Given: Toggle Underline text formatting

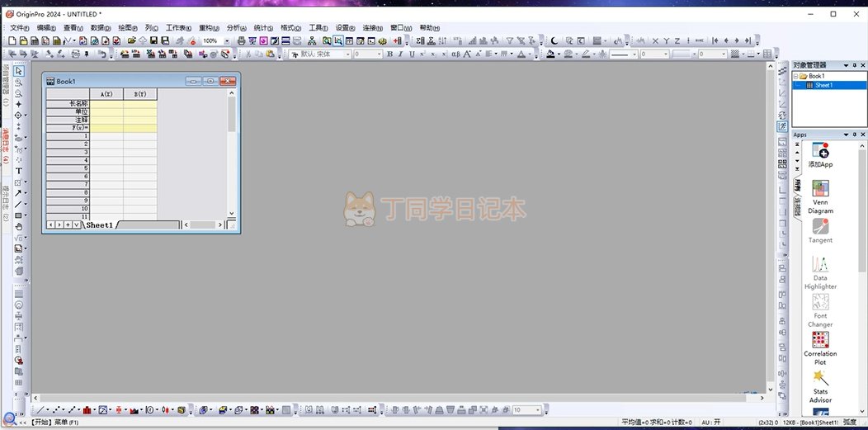Looking at the screenshot, I should [412, 54].
